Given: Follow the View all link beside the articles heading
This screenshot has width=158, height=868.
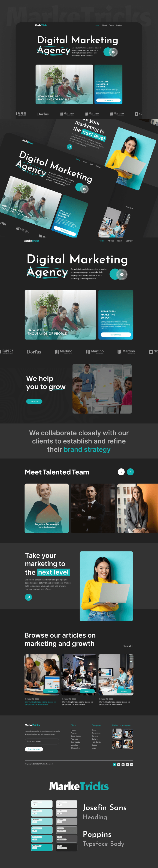Looking at the screenshot, I should [128, 646].
